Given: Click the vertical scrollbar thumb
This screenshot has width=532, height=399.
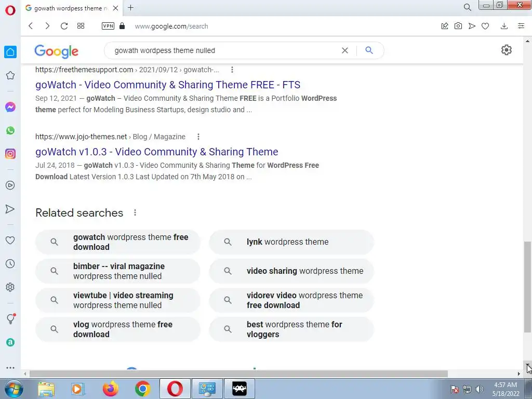Looking at the screenshot, I should 527,287.
